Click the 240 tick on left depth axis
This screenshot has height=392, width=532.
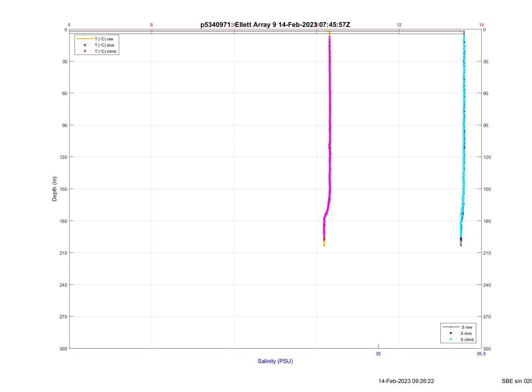(63, 285)
